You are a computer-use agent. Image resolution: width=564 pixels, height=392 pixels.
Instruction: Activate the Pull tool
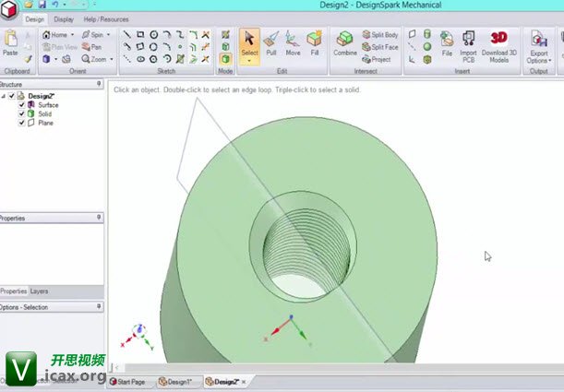[270, 43]
